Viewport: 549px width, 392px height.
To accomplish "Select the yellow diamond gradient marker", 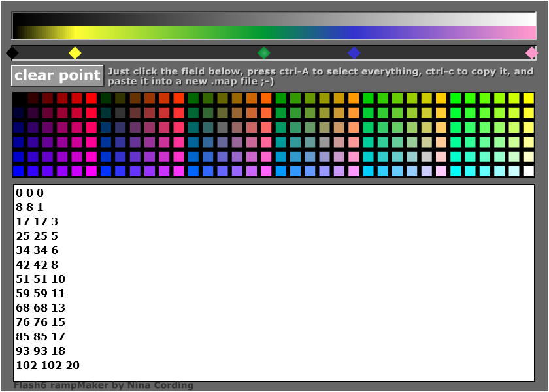I will point(75,53).
